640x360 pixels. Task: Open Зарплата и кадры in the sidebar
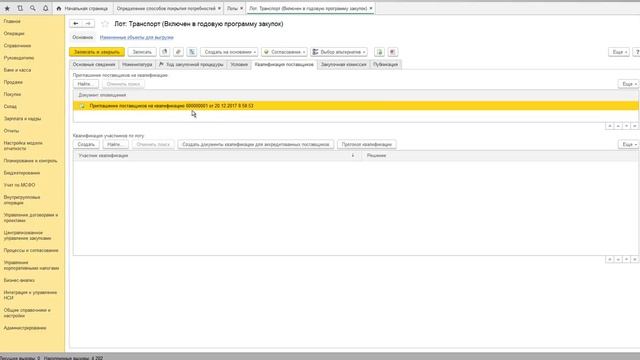tap(22, 119)
